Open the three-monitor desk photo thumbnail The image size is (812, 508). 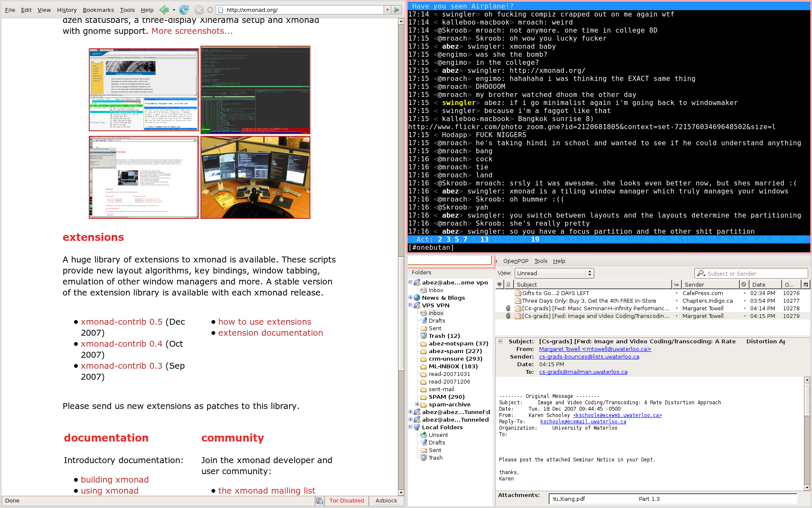click(x=255, y=177)
